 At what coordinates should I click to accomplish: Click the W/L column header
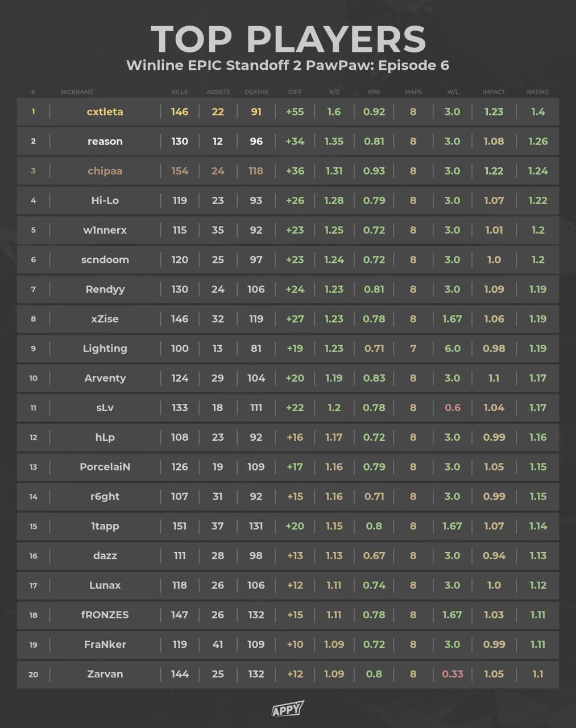tap(452, 92)
